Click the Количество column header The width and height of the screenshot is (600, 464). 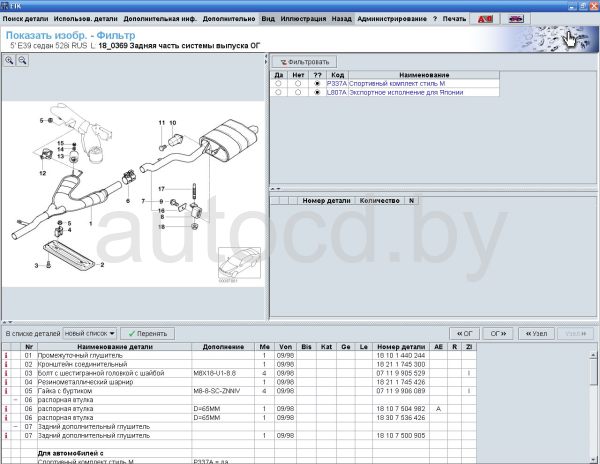pyautogui.click(x=380, y=200)
